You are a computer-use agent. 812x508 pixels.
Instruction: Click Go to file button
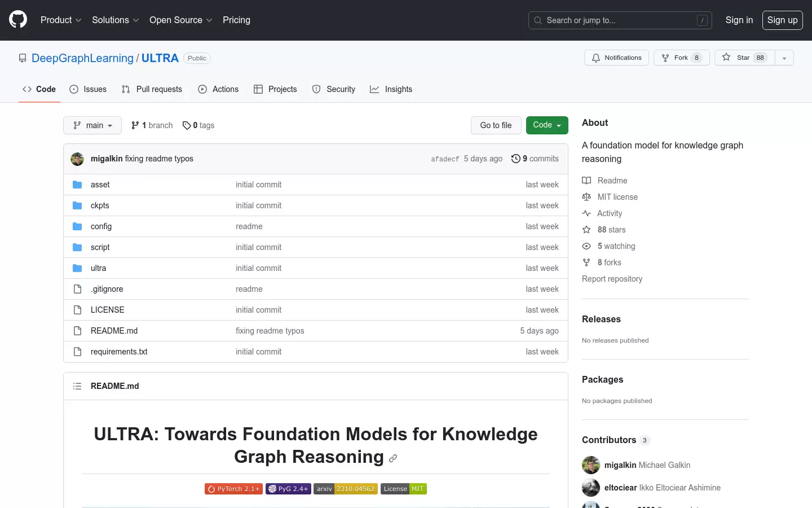click(496, 125)
